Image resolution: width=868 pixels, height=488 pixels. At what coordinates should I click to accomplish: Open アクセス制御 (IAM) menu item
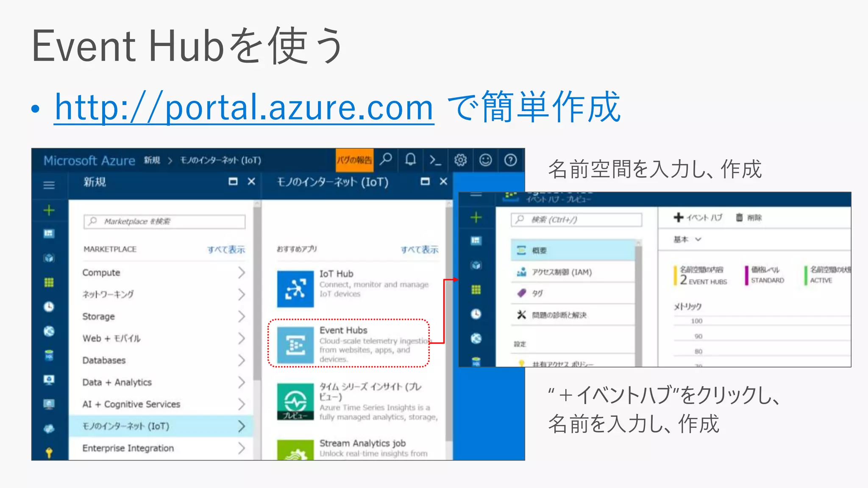pos(573,272)
